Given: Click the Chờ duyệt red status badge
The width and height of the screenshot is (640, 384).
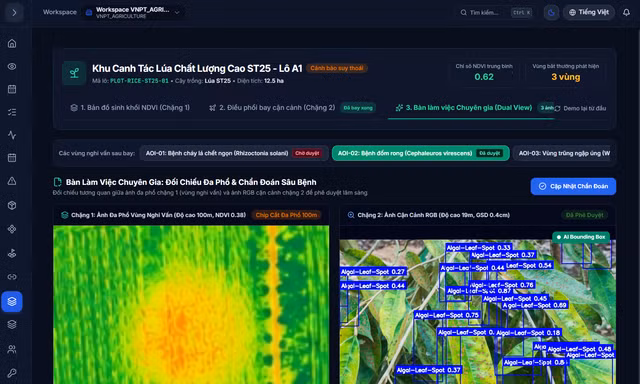Looking at the screenshot, I should tap(307, 153).
